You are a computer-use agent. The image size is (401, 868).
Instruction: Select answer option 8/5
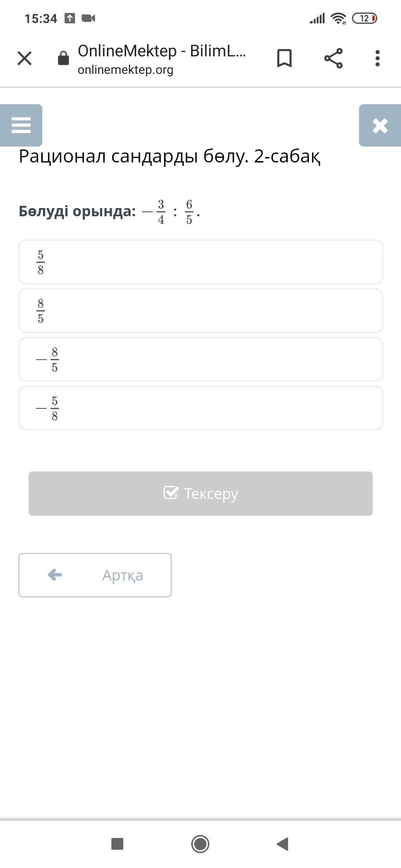pos(200,311)
